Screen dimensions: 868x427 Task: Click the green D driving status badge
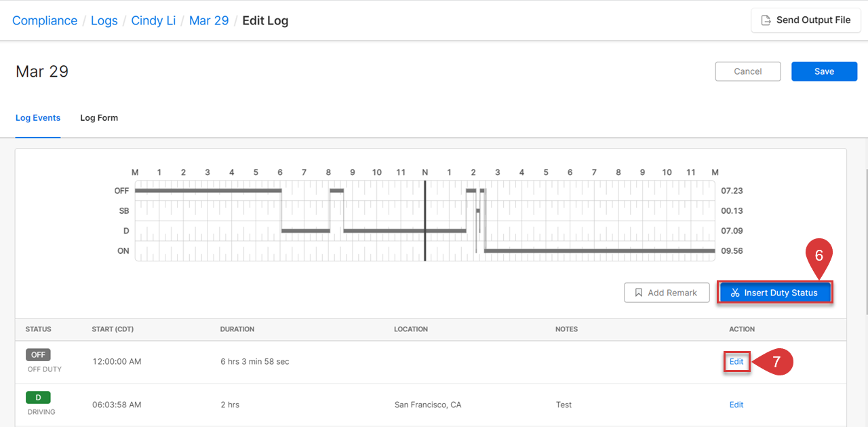tap(38, 397)
